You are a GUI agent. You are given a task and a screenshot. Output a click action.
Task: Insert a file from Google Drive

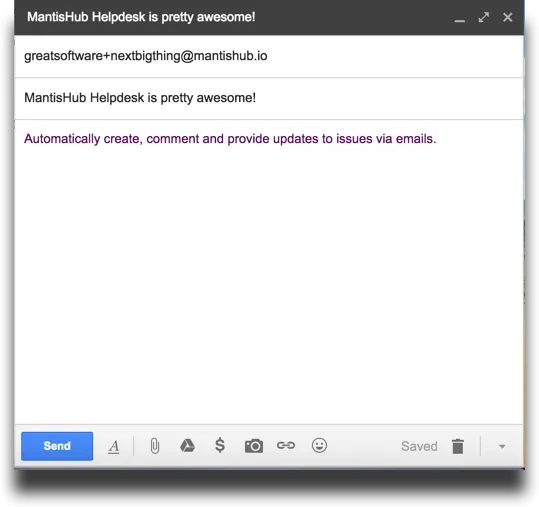click(187, 445)
